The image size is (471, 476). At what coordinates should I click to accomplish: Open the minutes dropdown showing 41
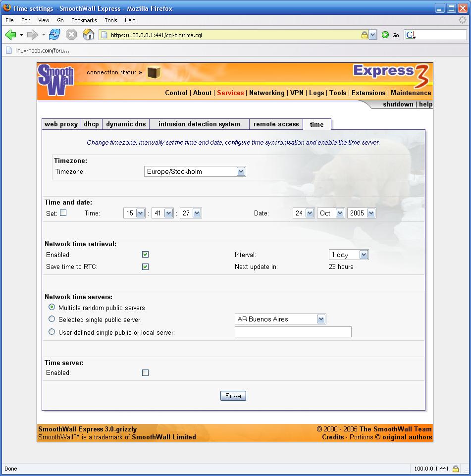[162, 213]
